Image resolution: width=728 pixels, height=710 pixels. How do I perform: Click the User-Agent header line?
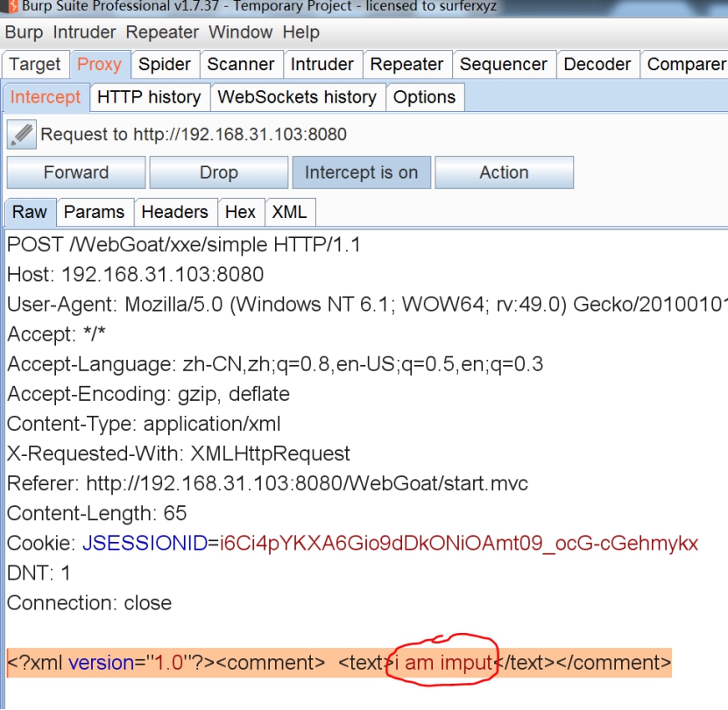tap(367, 305)
